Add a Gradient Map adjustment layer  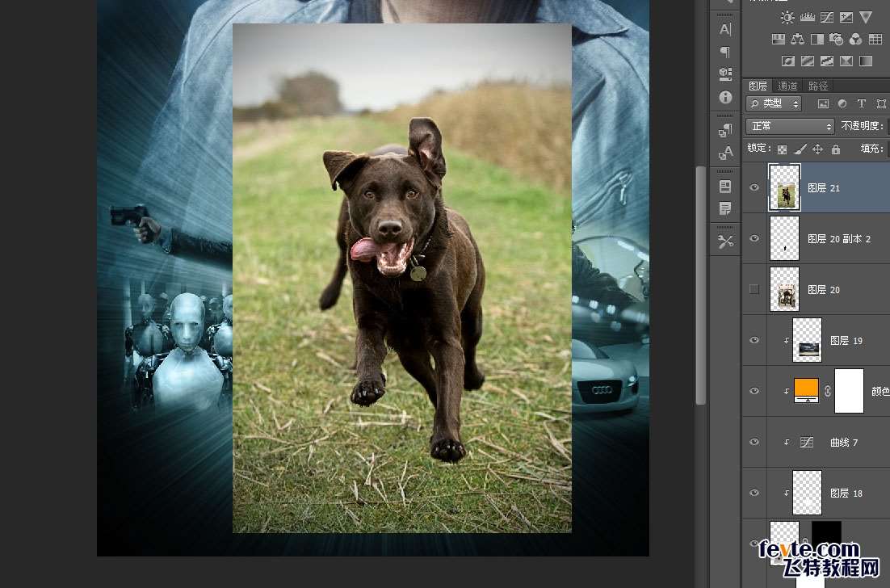(866, 60)
